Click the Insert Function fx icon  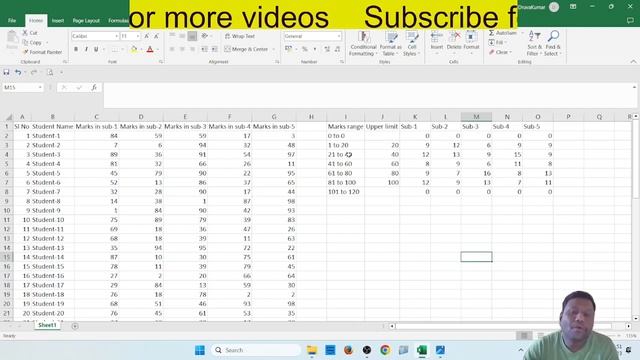pyautogui.click(x=94, y=87)
